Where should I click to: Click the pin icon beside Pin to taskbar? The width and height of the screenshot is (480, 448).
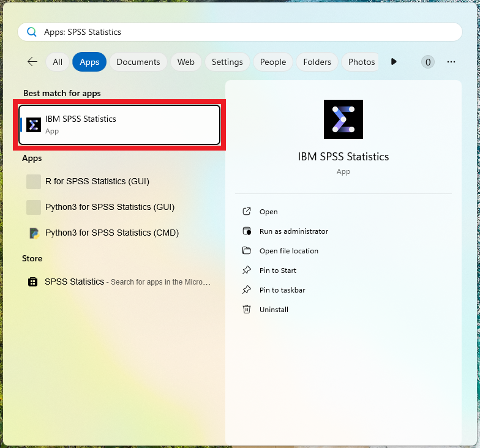click(247, 290)
